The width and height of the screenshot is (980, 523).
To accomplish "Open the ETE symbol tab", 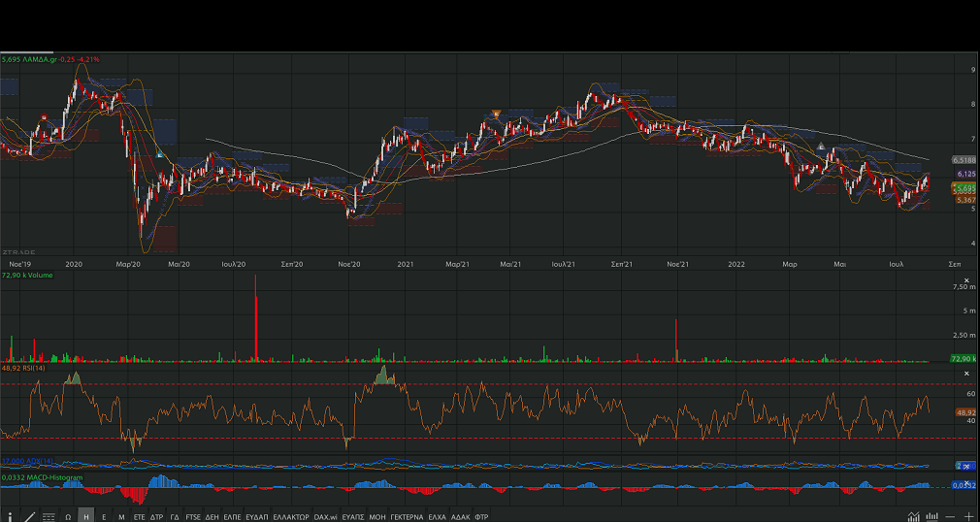I will click(x=139, y=517).
